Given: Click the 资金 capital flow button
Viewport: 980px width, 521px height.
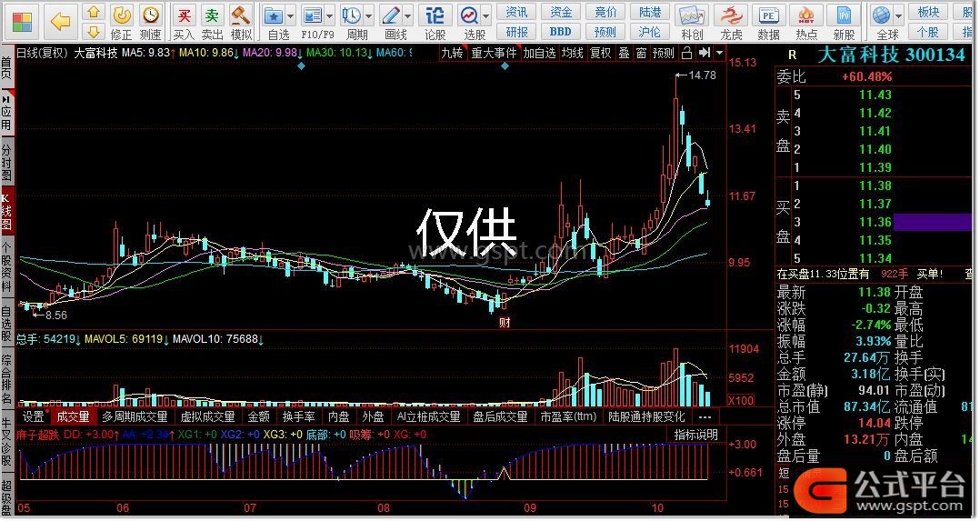Looking at the screenshot, I should click(x=561, y=12).
